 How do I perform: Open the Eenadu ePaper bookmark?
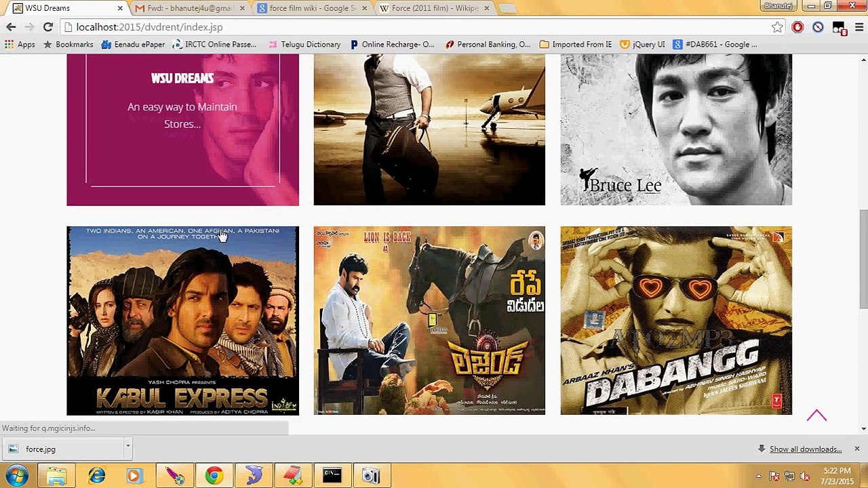coord(133,44)
